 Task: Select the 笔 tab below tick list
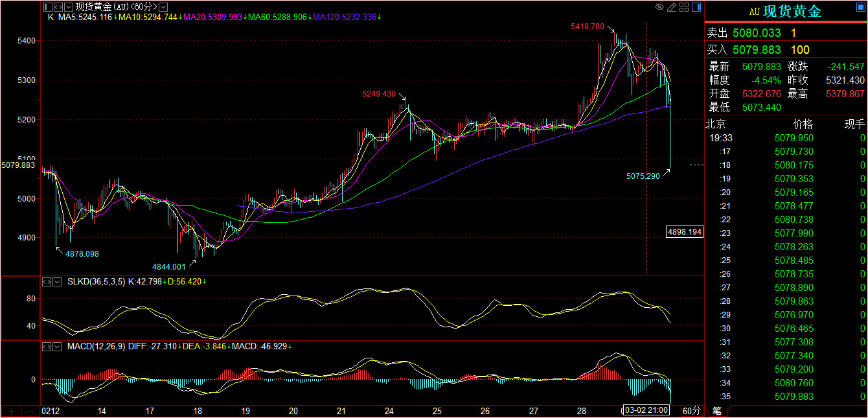pos(717,411)
